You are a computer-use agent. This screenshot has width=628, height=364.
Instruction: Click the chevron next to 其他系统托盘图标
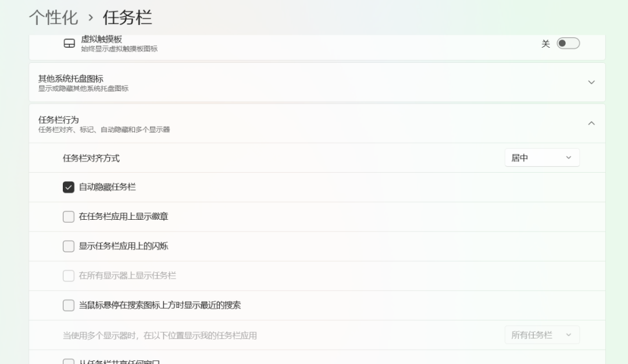[x=591, y=82]
